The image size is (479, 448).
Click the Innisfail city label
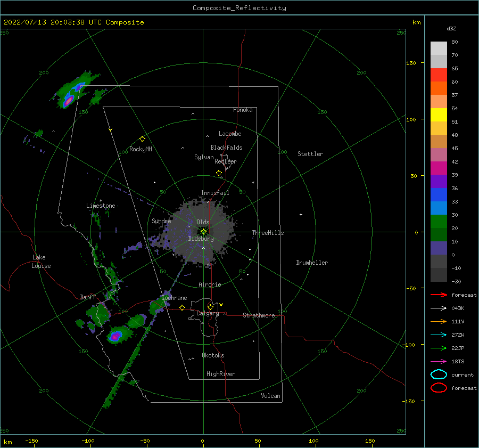coord(215,193)
